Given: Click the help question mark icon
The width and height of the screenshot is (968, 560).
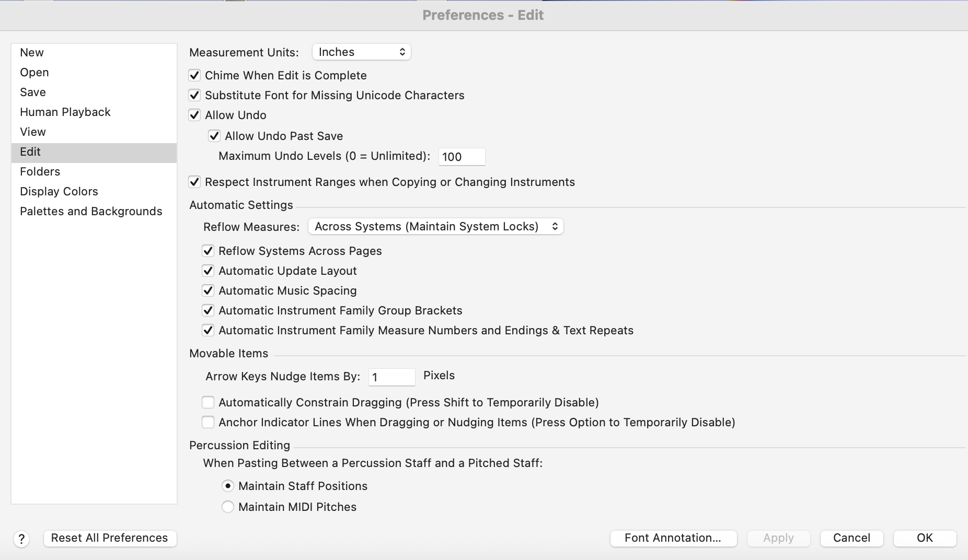Looking at the screenshot, I should (x=21, y=539).
